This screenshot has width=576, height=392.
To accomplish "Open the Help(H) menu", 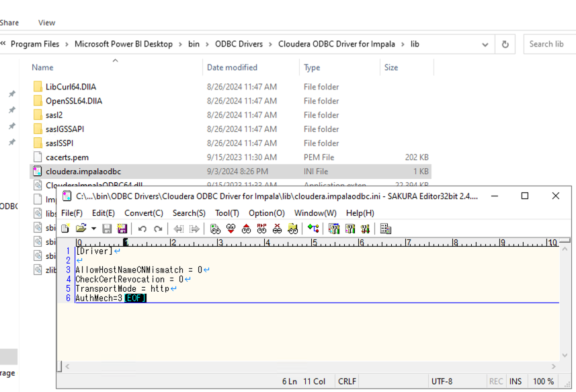I will click(x=360, y=213).
